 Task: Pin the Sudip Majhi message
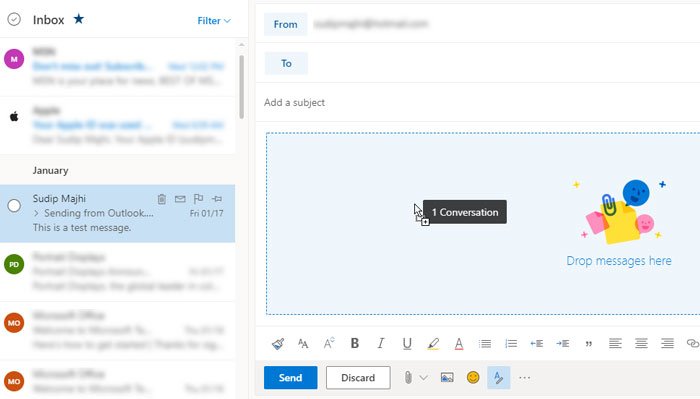tap(217, 199)
